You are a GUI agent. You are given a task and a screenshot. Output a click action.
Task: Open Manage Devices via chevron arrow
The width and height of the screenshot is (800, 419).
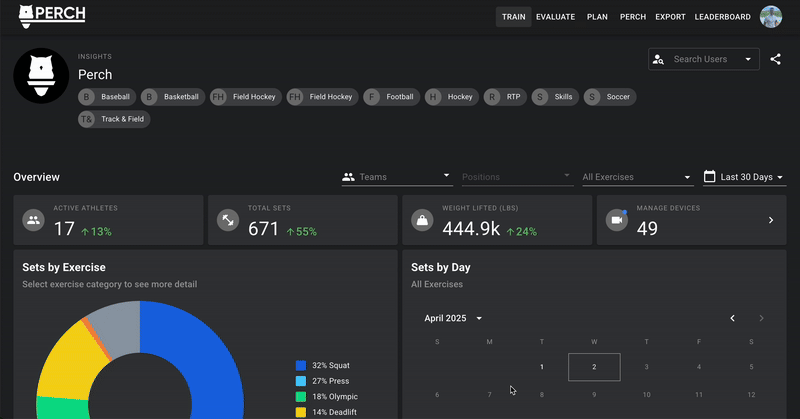click(771, 220)
